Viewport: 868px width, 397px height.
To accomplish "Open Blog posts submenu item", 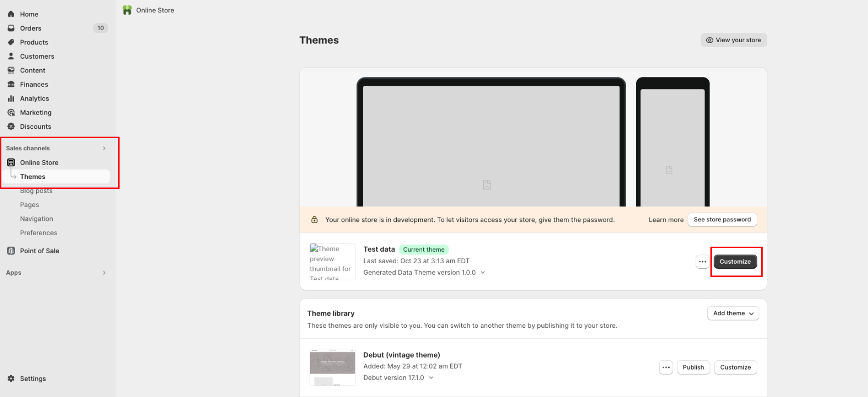I will coord(36,191).
